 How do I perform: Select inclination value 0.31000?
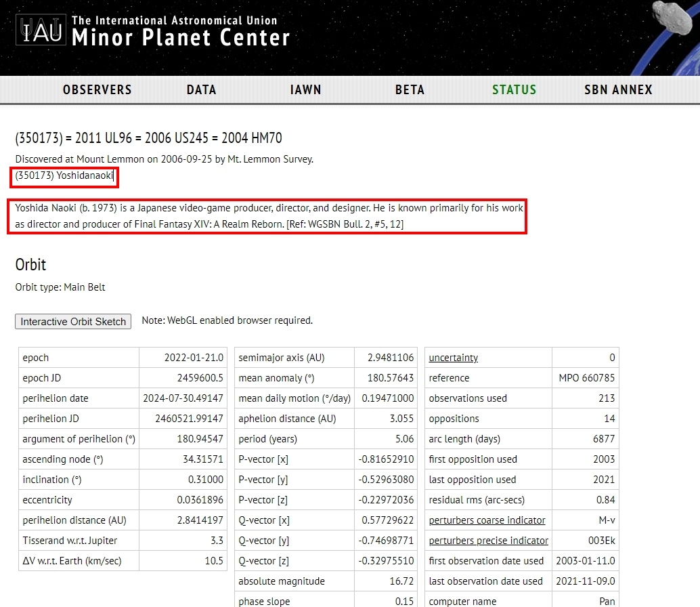[x=206, y=480]
